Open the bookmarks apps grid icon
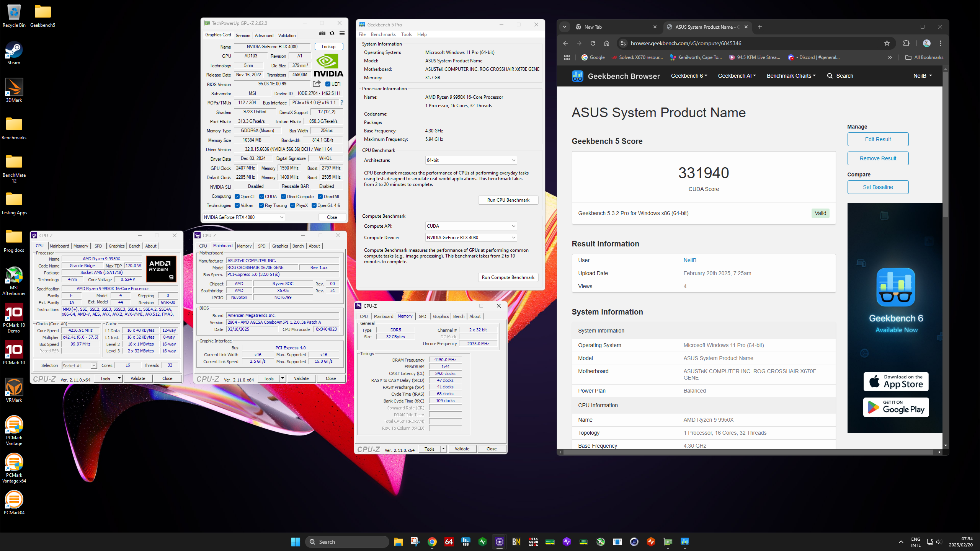Screen dimensions: 980x551 pos(567,57)
